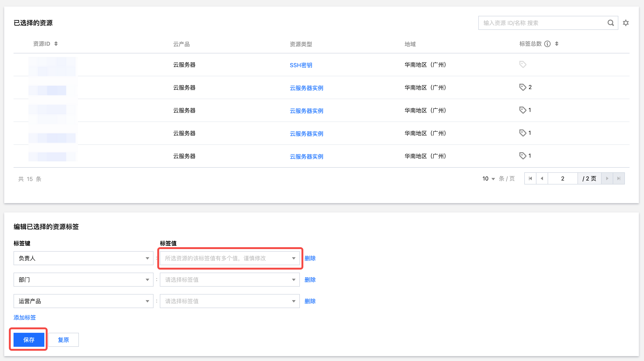Expand 运营产品 tag key dropdown
Image resolution: width=644 pixels, height=361 pixels.
[x=83, y=301]
